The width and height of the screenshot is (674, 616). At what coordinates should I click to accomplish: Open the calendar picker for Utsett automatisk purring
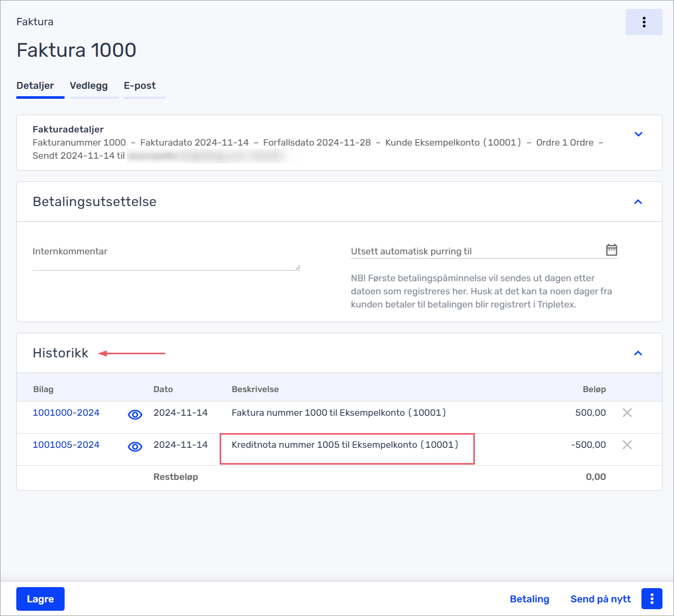tap(611, 250)
